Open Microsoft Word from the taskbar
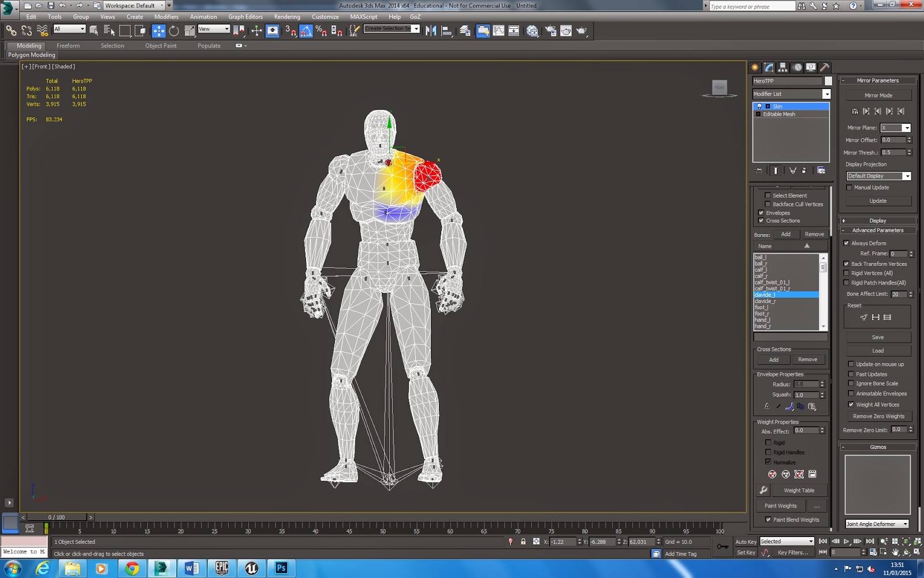Screen dimensions: 924x578 [192, 568]
